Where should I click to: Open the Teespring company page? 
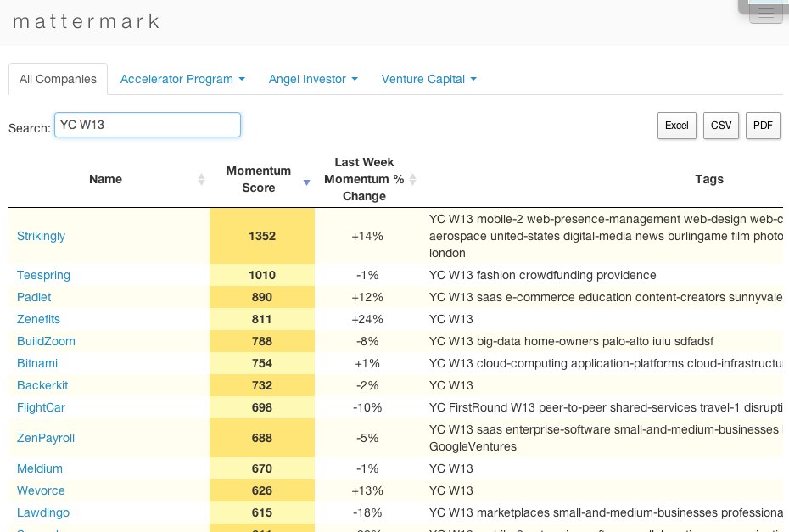[43, 275]
